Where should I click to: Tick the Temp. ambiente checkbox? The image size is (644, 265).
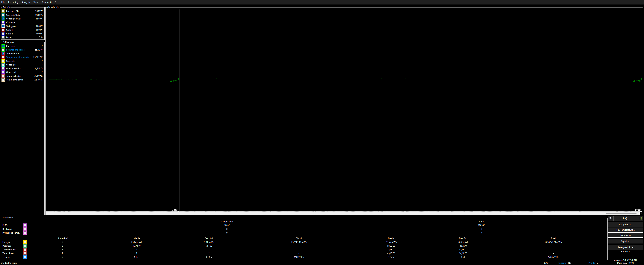click(x=4, y=80)
